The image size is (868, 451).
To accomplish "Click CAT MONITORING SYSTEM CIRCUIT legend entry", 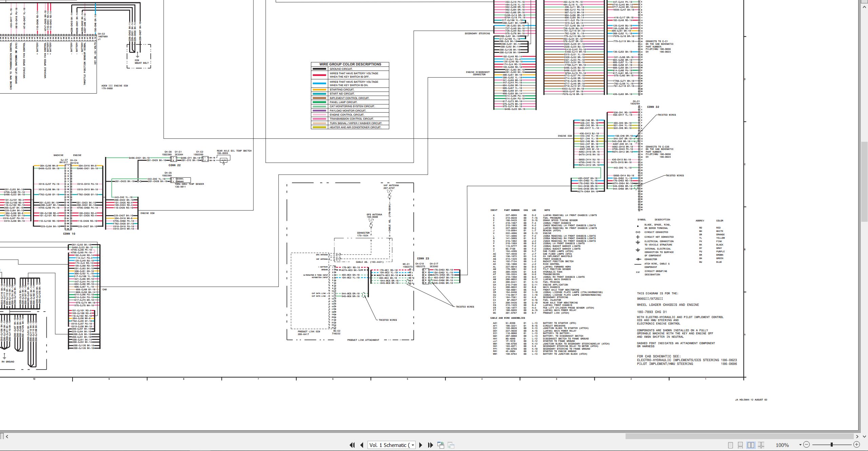I will [352, 106].
